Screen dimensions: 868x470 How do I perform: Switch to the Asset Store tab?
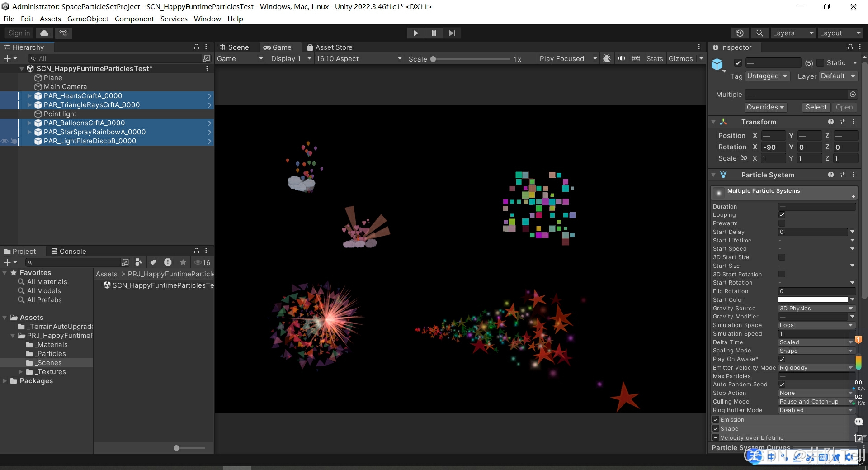330,47
